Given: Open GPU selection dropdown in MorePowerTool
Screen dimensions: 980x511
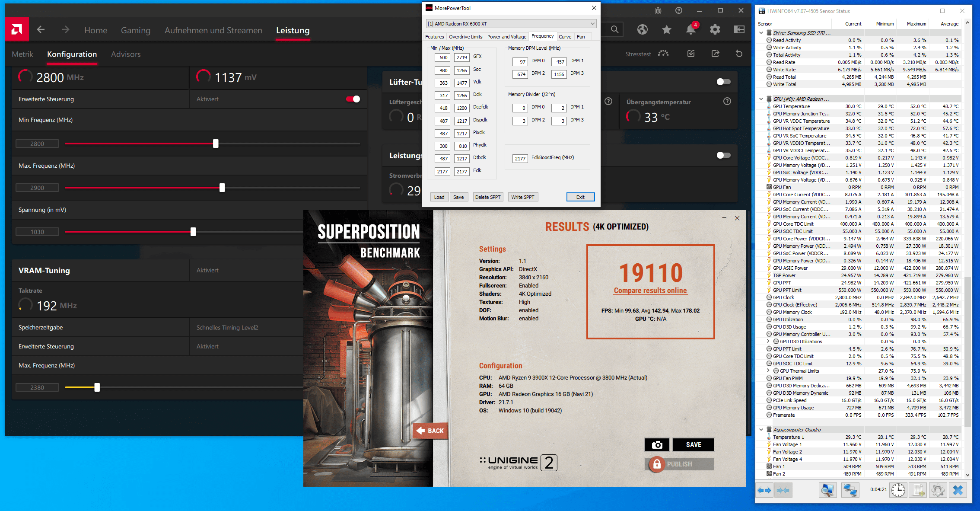Looking at the screenshot, I should pos(511,24).
